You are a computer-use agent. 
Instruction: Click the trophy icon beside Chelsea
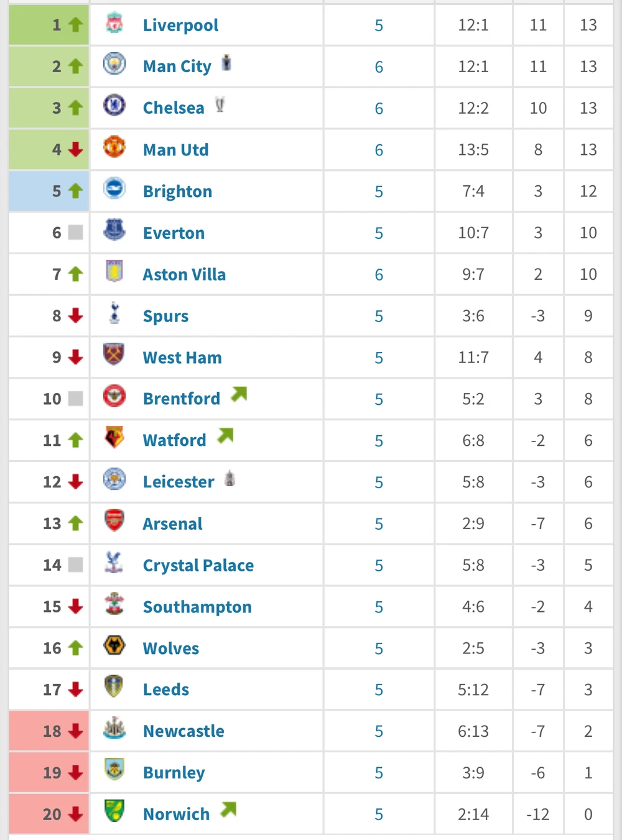(x=220, y=104)
